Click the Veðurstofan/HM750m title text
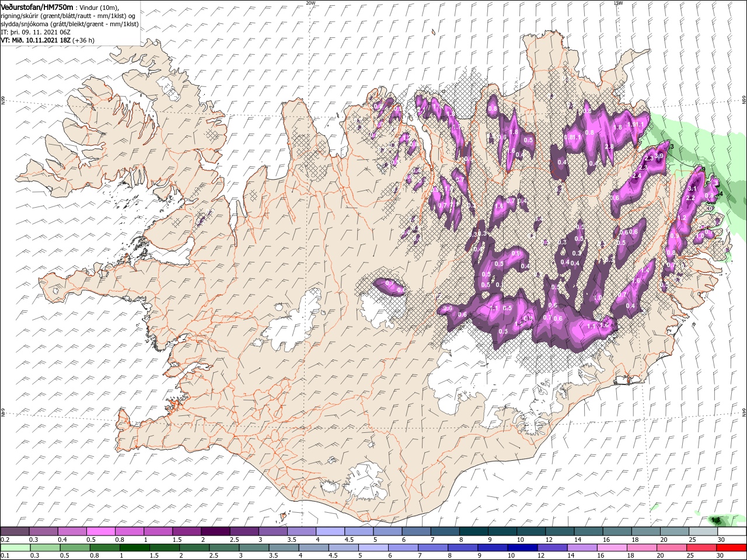The width and height of the screenshot is (747, 560). pos(37,6)
